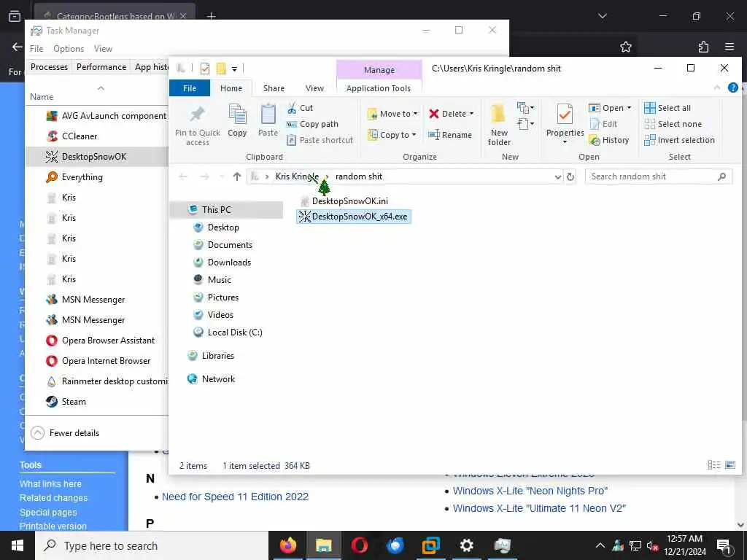The image size is (747, 560).
Task: Switch to the View ribbon tab in Explorer
Action: tap(314, 88)
